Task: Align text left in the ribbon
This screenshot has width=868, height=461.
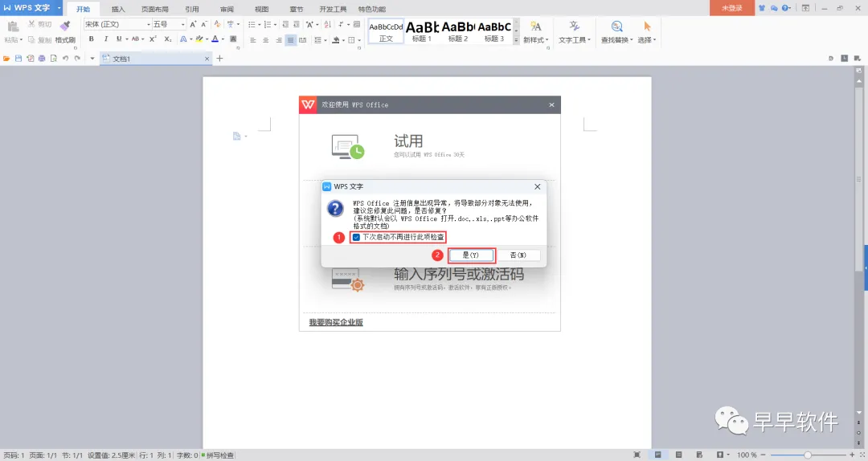Action: [x=253, y=40]
